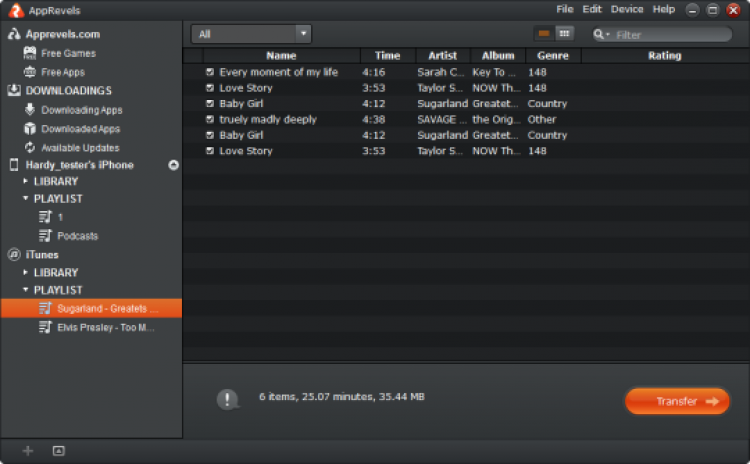
Task: Sort by Time column header
Action: [387, 55]
